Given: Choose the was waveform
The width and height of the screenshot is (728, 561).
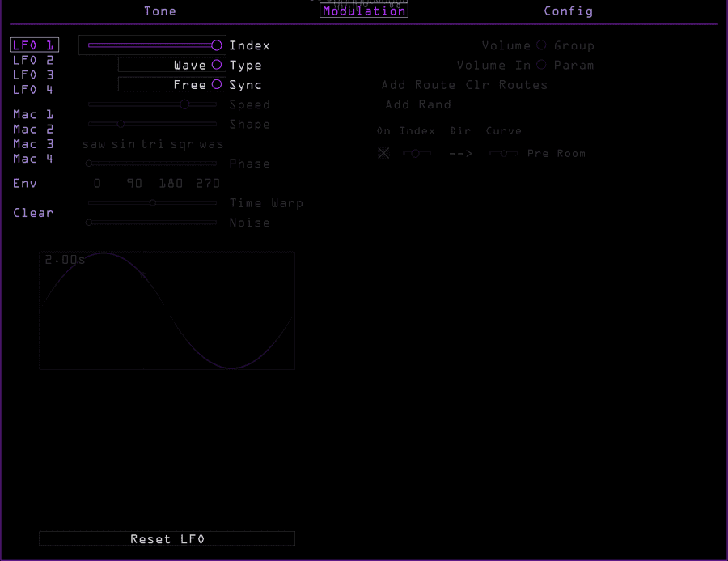Looking at the screenshot, I should click(211, 144).
